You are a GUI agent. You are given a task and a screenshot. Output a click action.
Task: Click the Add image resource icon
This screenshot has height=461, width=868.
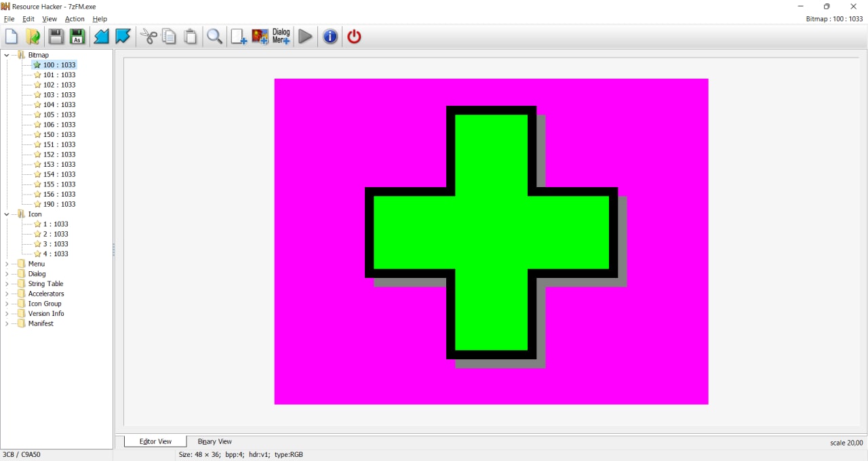pos(260,37)
